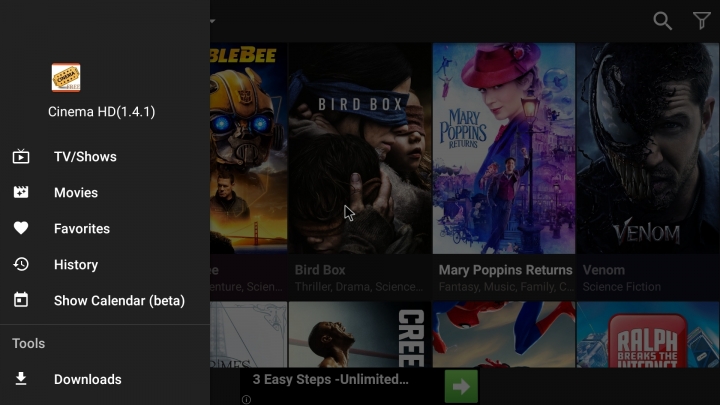The image size is (720, 405).
Task: Click the 'Venom' title text
Action: pos(604,270)
